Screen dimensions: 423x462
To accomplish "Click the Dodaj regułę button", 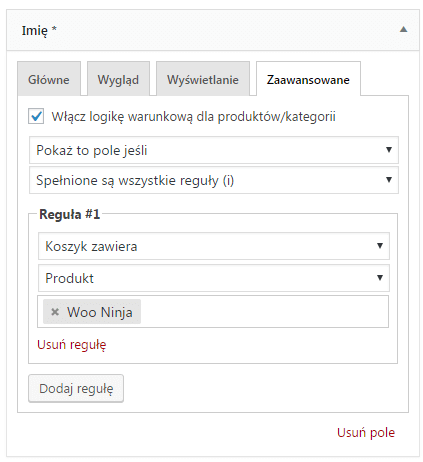I will coord(76,388).
